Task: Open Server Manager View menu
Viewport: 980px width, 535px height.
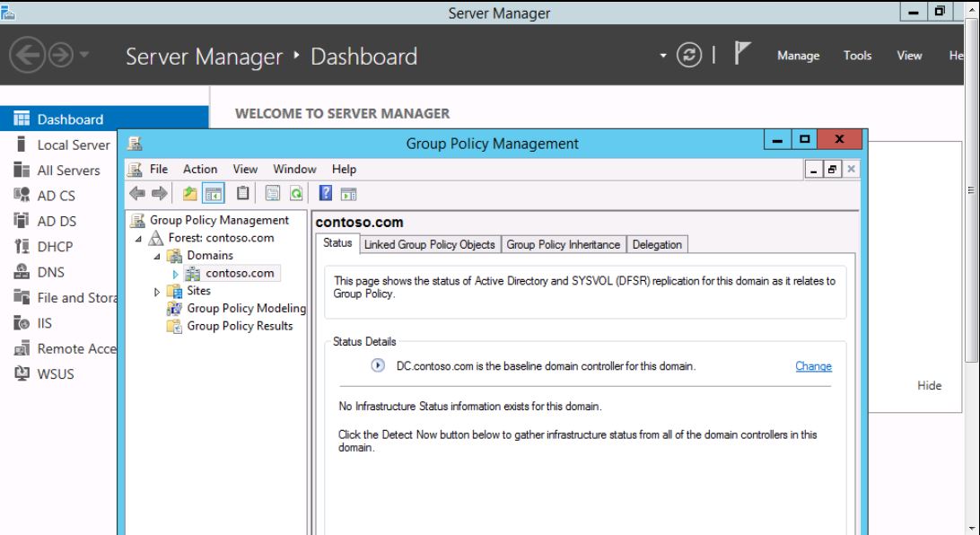Action: (x=909, y=56)
